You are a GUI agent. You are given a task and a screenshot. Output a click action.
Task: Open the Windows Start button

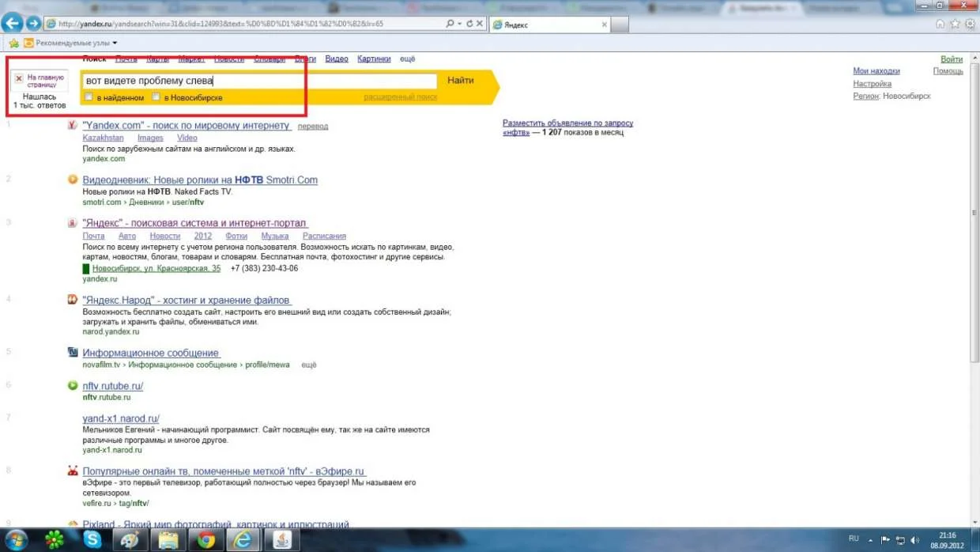pyautogui.click(x=16, y=539)
